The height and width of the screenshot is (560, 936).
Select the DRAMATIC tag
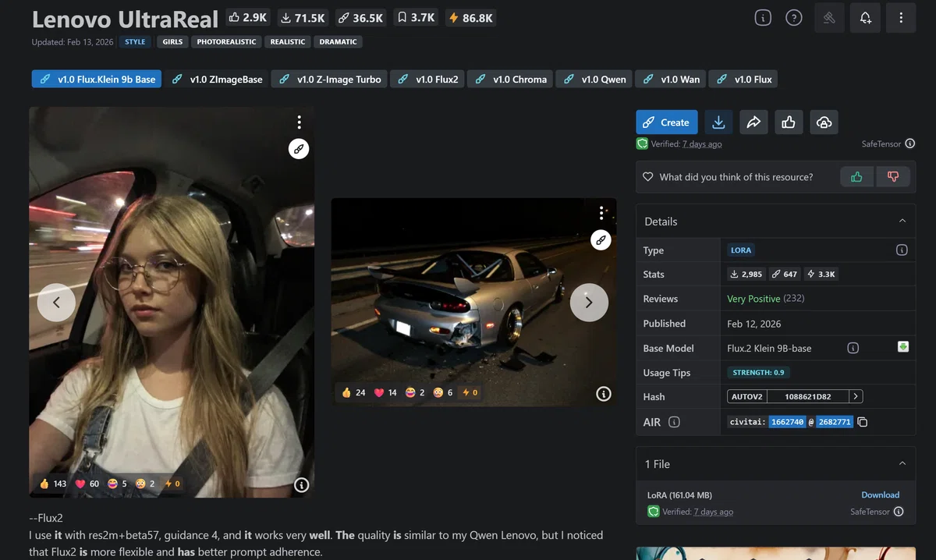coord(338,42)
